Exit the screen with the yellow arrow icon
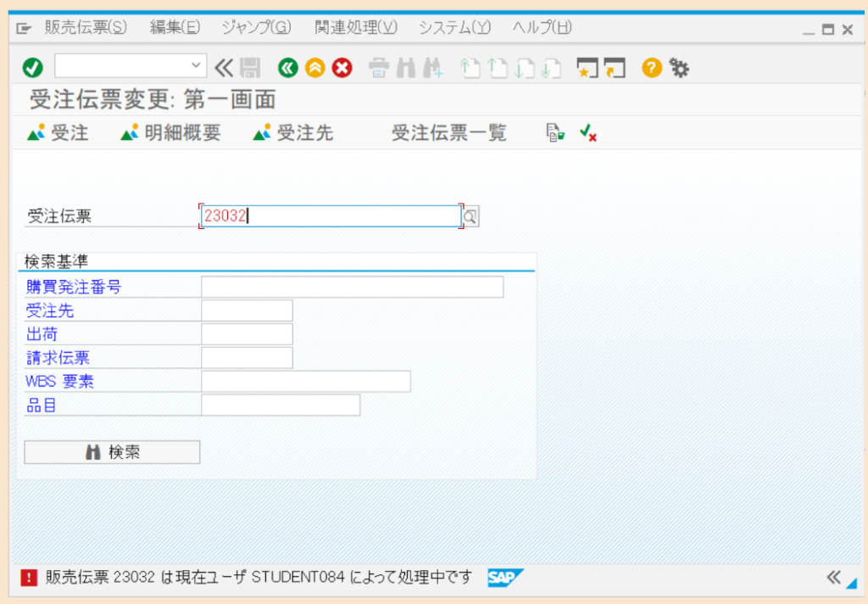This screenshot has height=604, width=868. pos(314,68)
